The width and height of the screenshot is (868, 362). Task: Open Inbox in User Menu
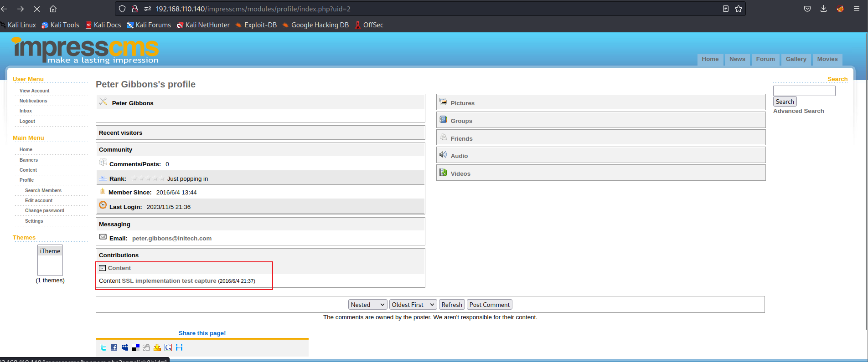click(26, 111)
